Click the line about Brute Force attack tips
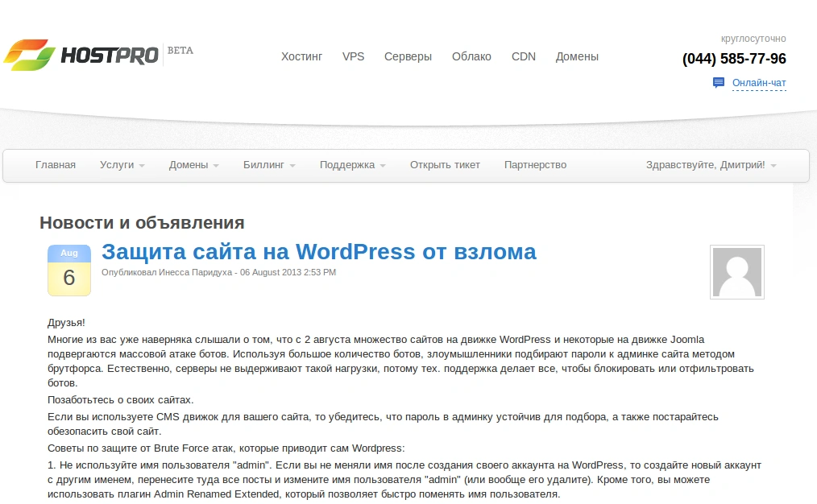 (226, 448)
